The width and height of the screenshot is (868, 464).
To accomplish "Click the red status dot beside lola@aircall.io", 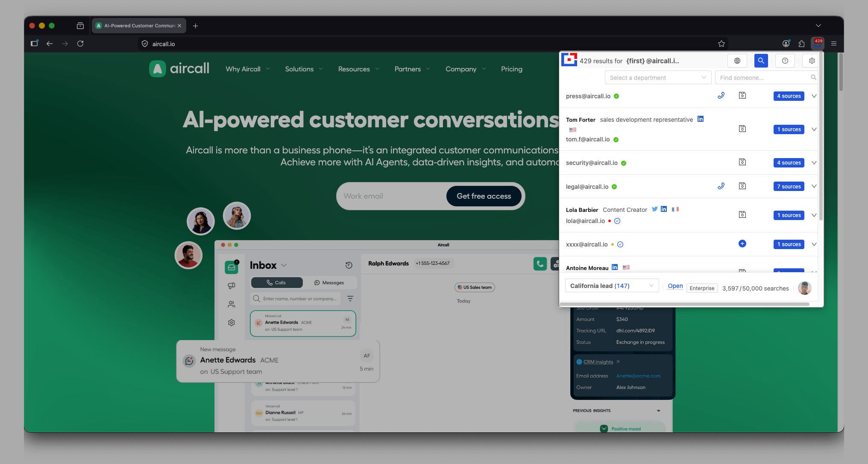I will click(609, 221).
